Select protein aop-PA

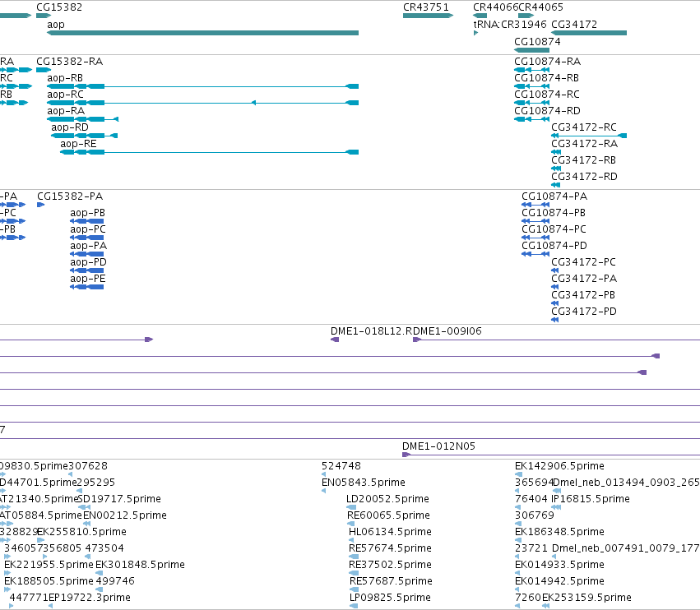point(87,254)
